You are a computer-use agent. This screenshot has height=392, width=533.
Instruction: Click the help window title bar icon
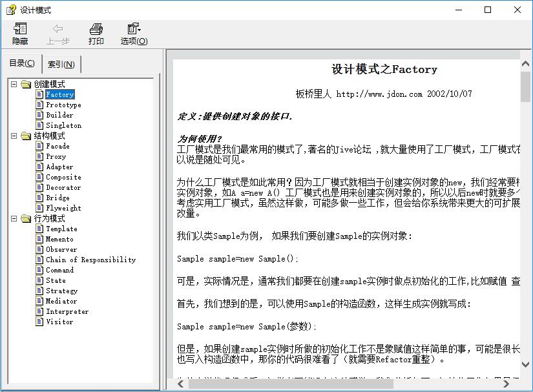pyautogui.click(x=11, y=10)
